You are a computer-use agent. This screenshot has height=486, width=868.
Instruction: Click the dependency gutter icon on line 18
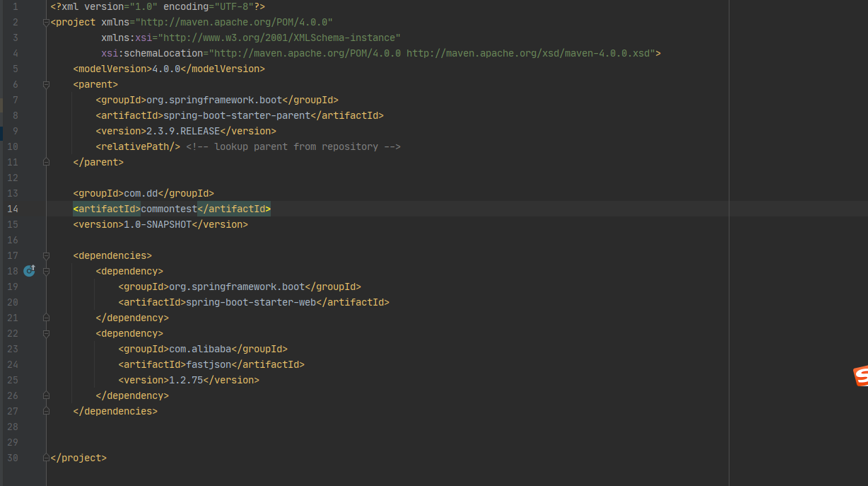29,271
